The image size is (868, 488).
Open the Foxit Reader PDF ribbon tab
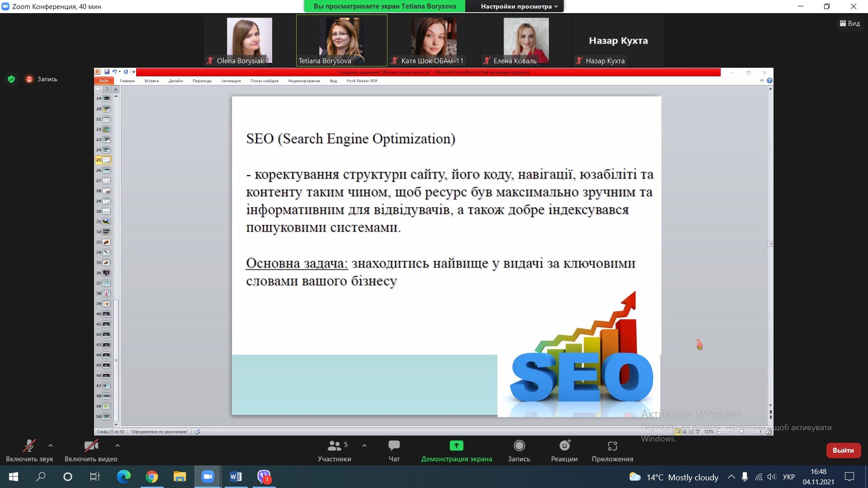click(x=362, y=81)
